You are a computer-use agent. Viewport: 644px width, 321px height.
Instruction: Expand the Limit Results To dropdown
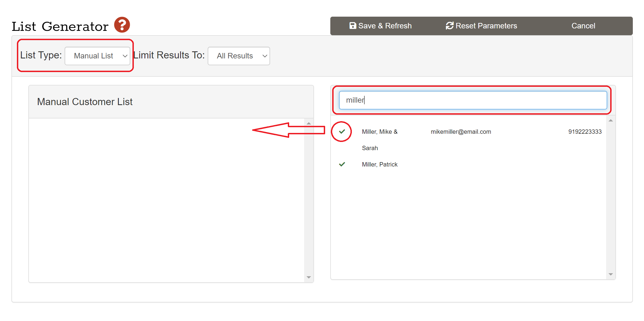point(238,56)
